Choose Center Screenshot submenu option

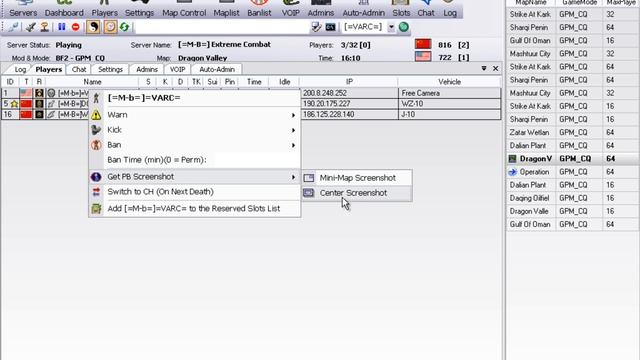tap(357, 193)
